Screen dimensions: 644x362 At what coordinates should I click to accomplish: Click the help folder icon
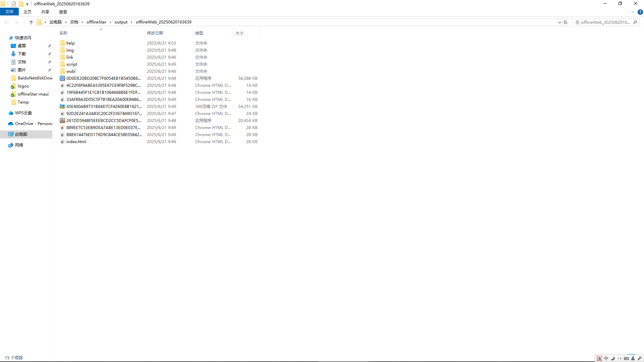click(62, 43)
